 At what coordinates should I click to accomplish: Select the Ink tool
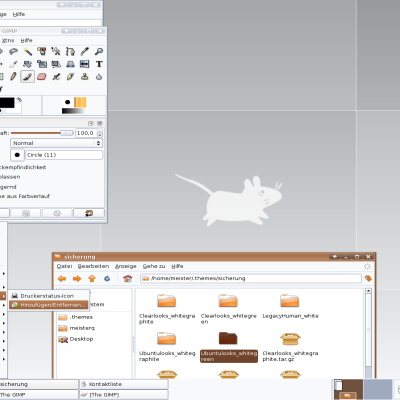pyautogui.click(x=70, y=77)
